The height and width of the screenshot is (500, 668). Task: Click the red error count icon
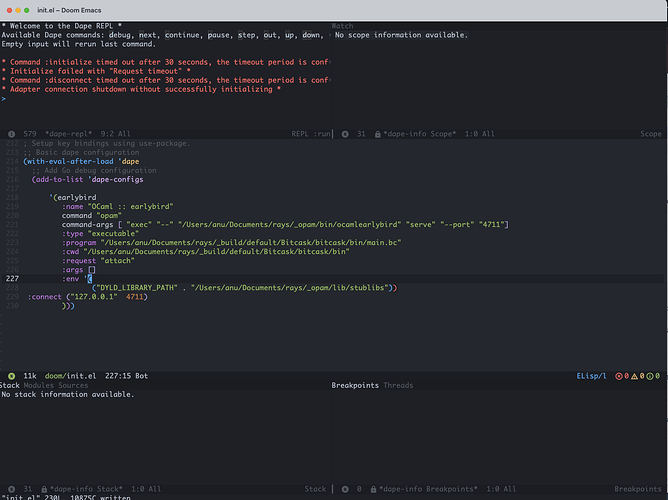coord(619,376)
